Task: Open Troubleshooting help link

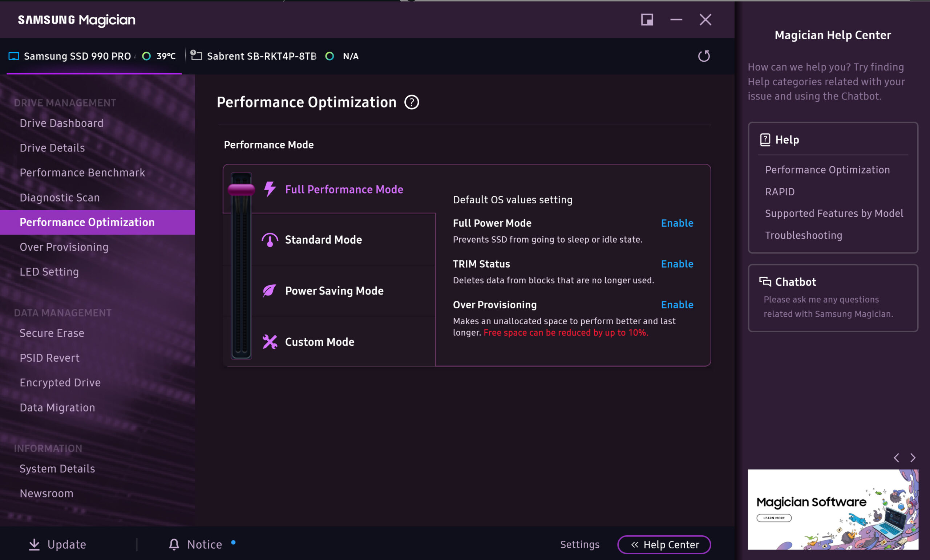Action: (803, 235)
